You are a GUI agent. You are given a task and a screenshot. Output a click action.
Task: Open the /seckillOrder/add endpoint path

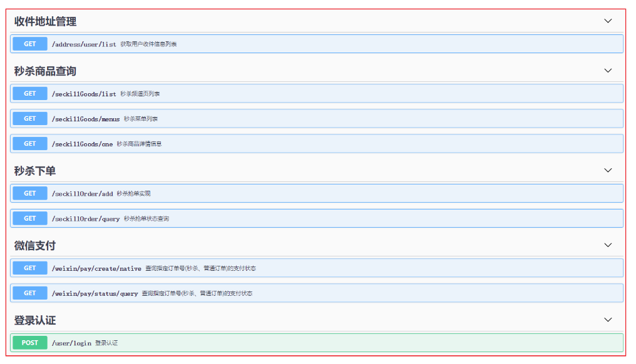[83, 194]
